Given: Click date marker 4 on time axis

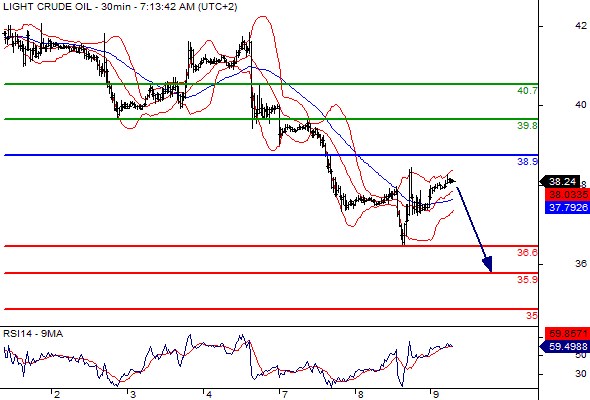Looking at the screenshot, I should click(209, 395).
